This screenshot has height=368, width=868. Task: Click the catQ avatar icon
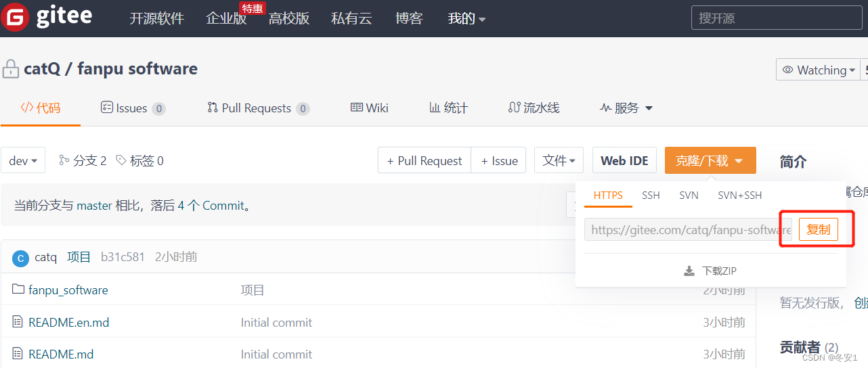[x=21, y=258]
